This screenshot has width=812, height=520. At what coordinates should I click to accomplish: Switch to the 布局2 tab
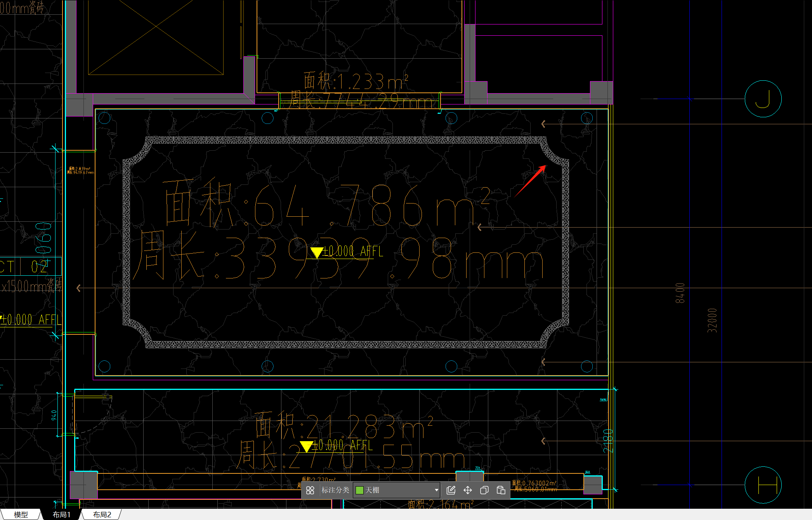pos(102,515)
